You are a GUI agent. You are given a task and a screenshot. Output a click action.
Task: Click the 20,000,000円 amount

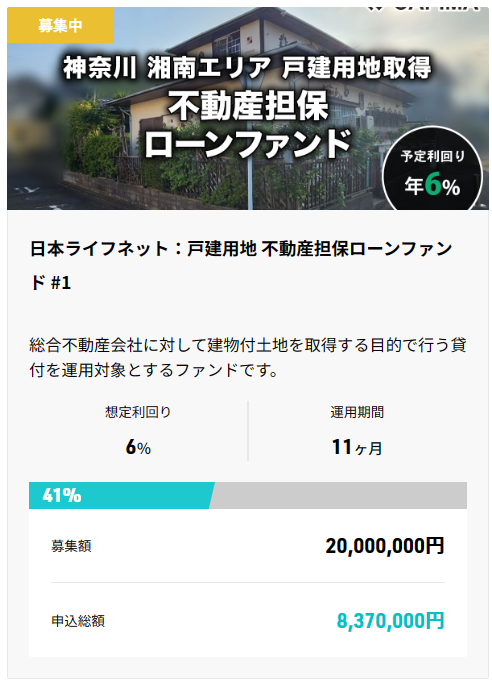pyautogui.click(x=385, y=546)
